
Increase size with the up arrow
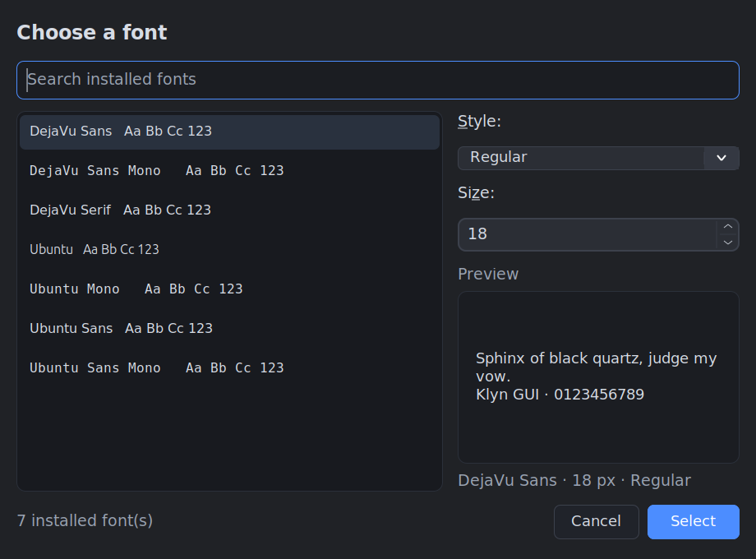pos(728,227)
